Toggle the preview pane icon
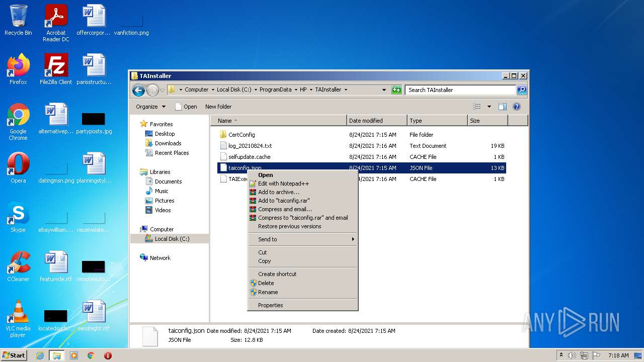Viewport: 644px width, 362px height. 502,107
